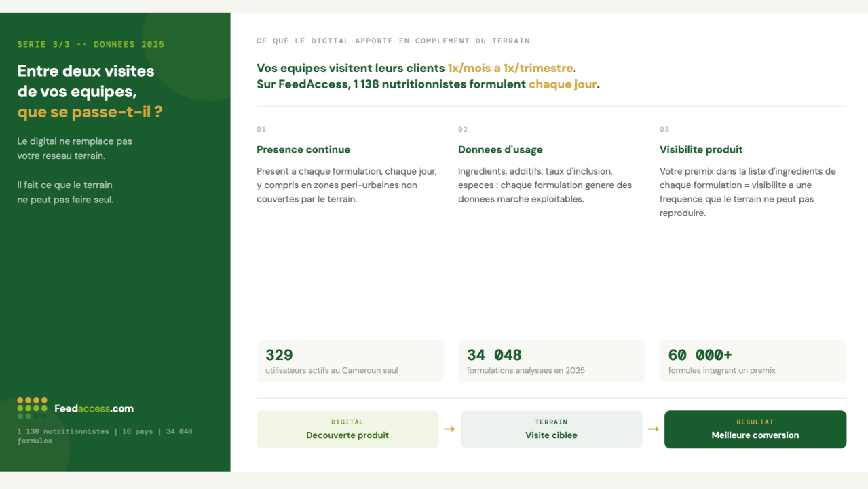Image resolution: width=868 pixels, height=489 pixels.
Task: Open the SERIE 3/3 DONNEES 2025 label
Action: click(92, 43)
